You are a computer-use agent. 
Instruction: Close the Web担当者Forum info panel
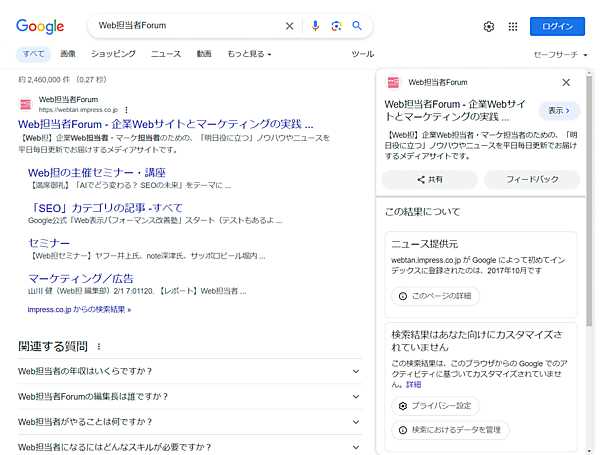pyautogui.click(x=566, y=82)
